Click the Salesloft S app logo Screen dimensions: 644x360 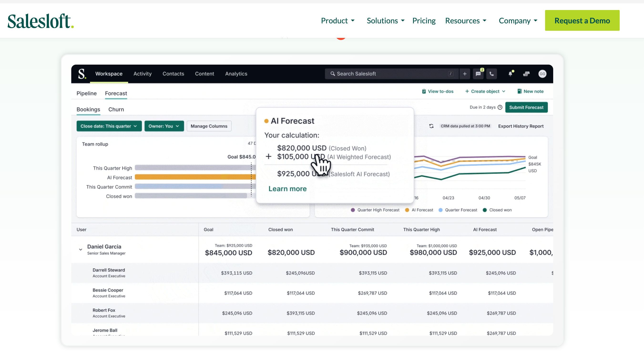pos(82,74)
